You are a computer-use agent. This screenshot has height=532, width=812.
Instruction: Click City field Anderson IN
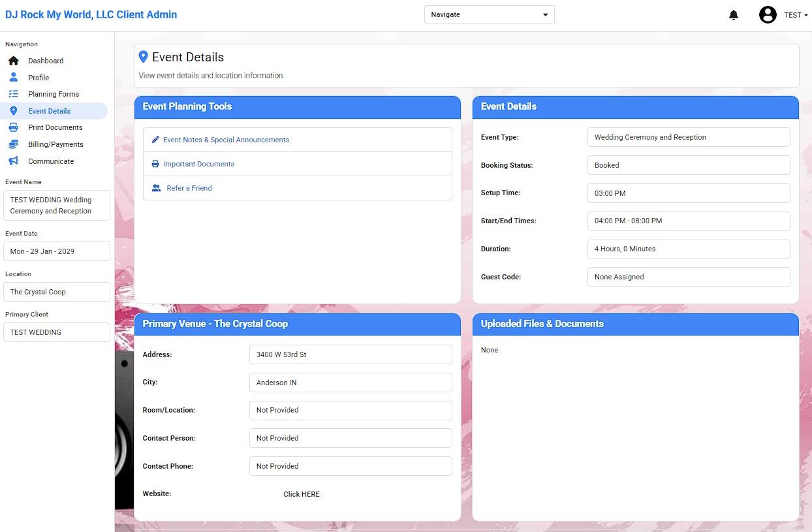coord(351,383)
